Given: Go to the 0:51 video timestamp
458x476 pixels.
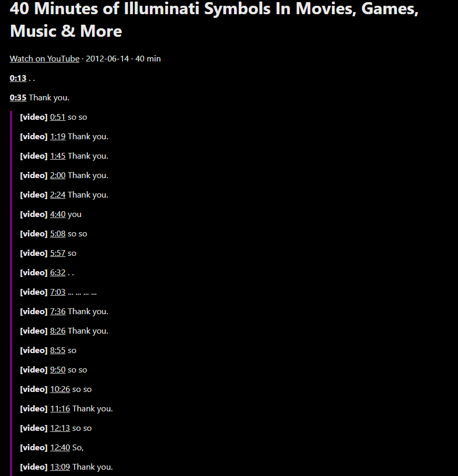Looking at the screenshot, I should 58,117.
